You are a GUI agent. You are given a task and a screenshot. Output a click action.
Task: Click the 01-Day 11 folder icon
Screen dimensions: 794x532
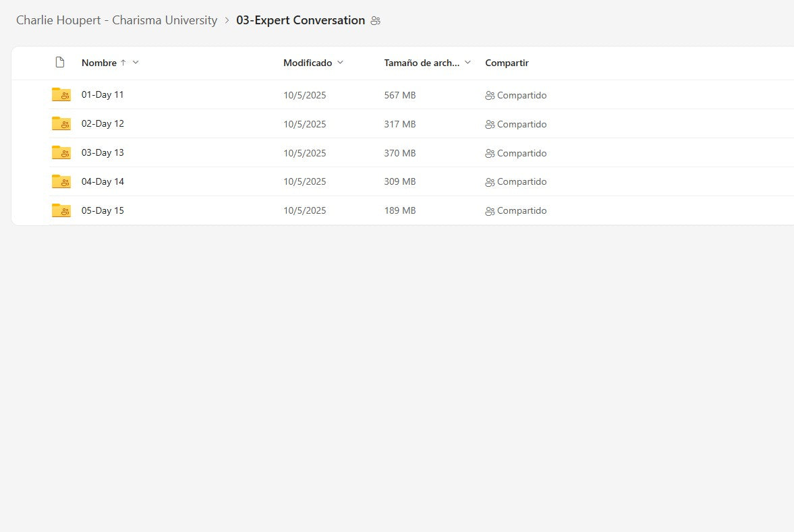coord(61,95)
